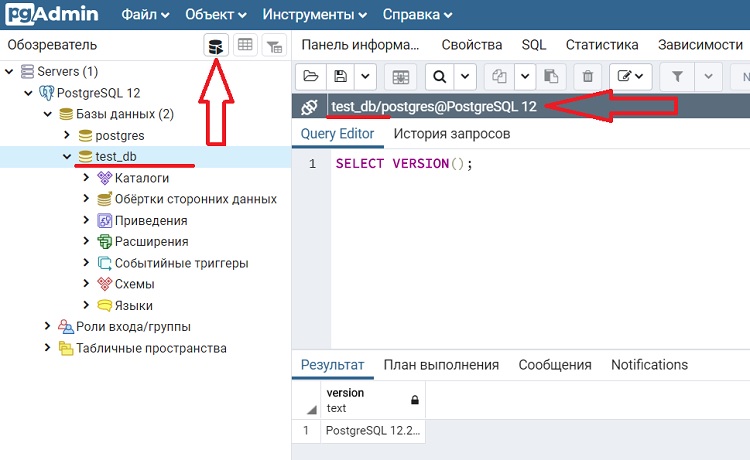Click the Paste clipboard icon
This screenshot has height=460, width=750.
(x=549, y=76)
